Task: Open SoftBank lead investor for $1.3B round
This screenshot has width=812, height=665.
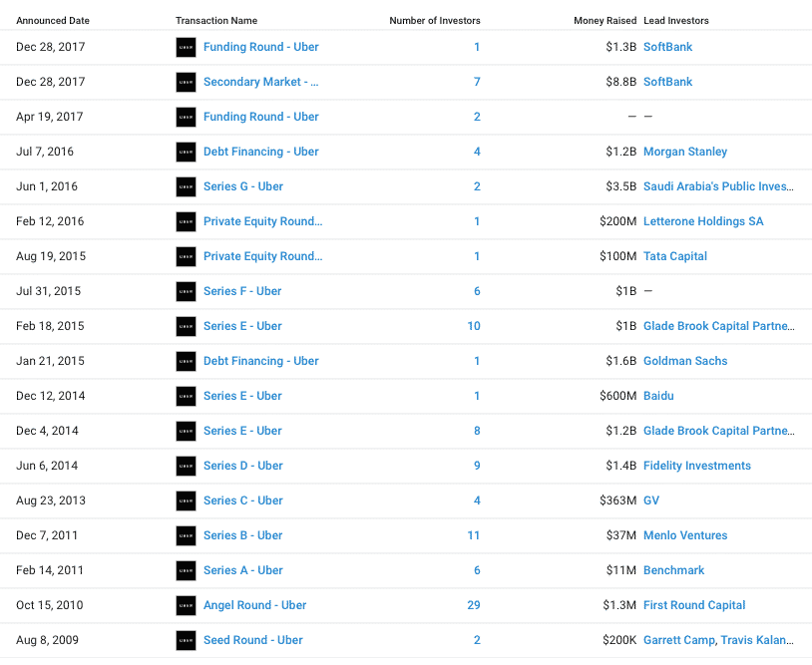Action: pyautogui.click(x=667, y=47)
